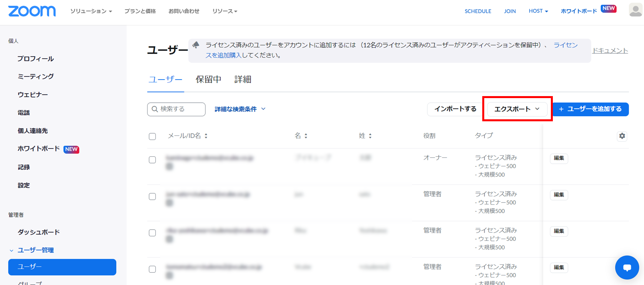Image resolution: width=644 pixels, height=285 pixels.
Task: Open the リソース dropdown menu
Action: pos(225,11)
